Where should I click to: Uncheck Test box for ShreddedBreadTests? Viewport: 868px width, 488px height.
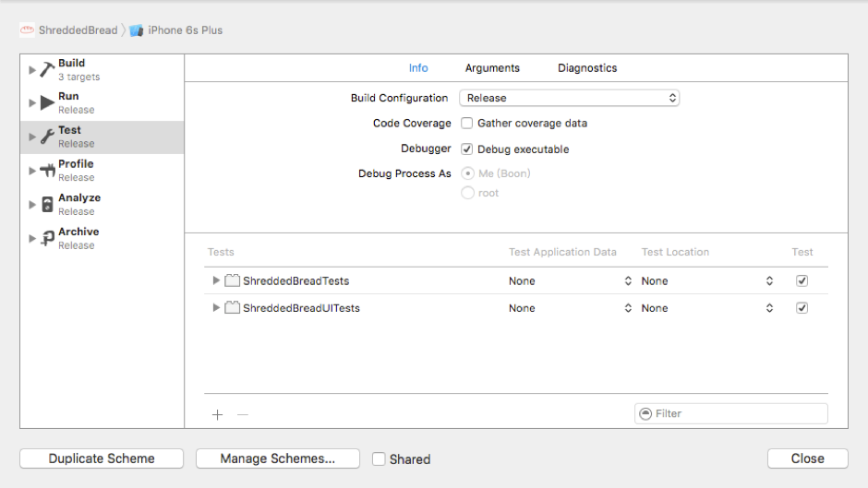pyautogui.click(x=802, y=280)
